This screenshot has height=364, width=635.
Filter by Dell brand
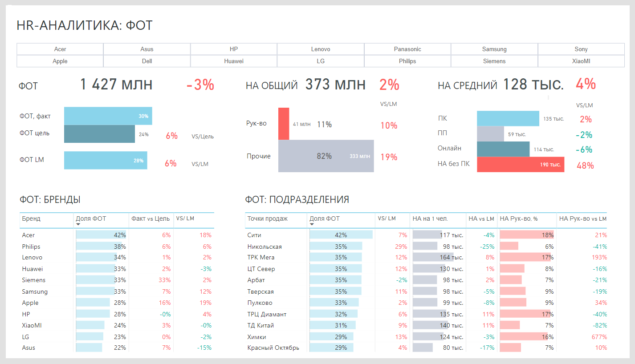(x=147, y=61)
